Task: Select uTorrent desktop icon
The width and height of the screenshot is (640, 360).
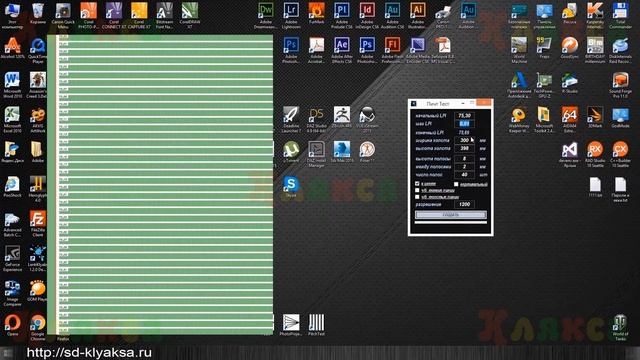Action: [x=291, y=152]
